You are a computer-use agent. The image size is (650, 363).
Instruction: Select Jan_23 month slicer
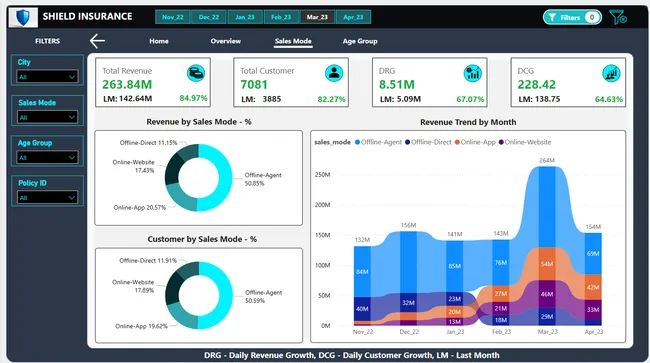point(245,17)
